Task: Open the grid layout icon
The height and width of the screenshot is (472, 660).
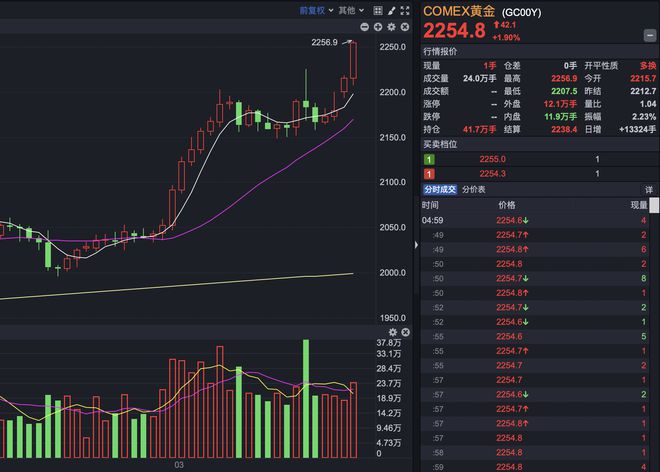Action: (x=378, y=11)
